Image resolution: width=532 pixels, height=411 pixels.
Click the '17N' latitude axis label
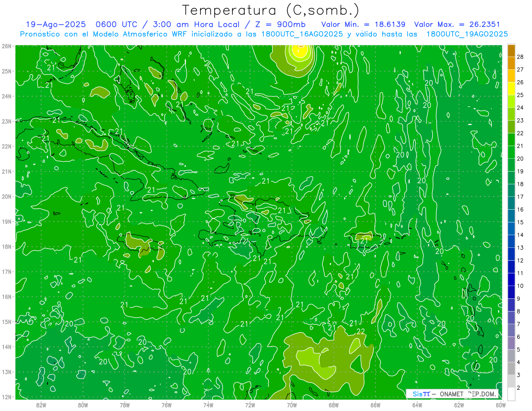pos(6,271)
